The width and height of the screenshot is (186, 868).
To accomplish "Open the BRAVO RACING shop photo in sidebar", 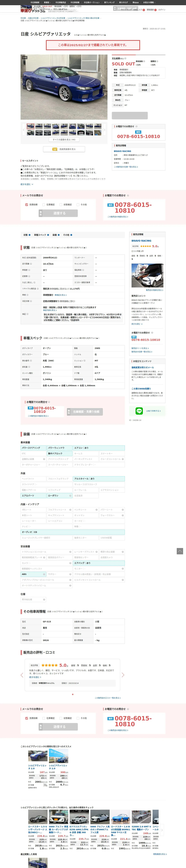I will tap(147, 276).
